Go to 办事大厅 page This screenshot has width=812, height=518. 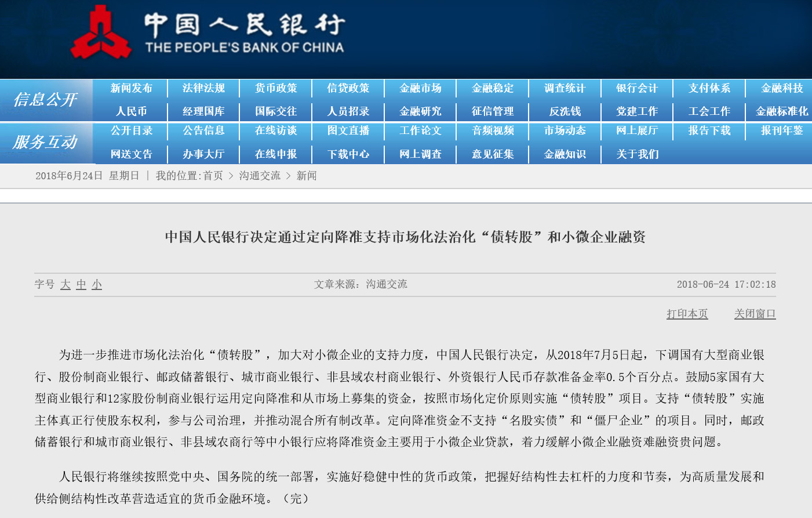pyautogui.click(x=203, y=154)
